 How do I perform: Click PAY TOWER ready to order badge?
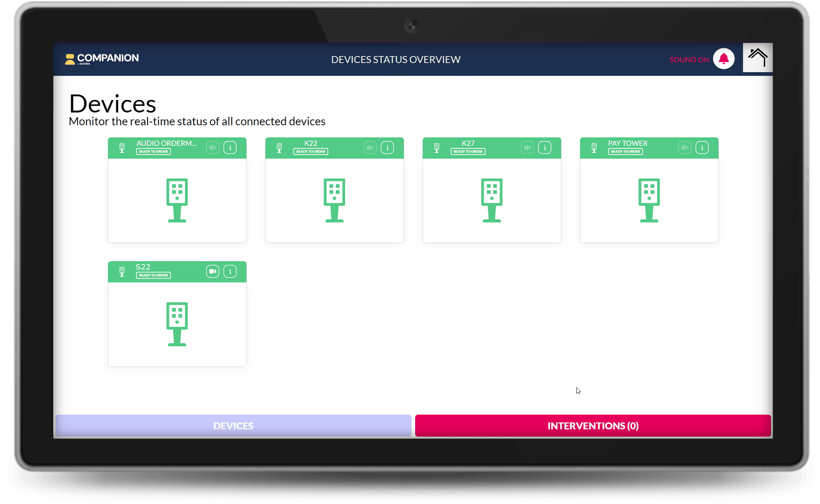coord(625,152)
